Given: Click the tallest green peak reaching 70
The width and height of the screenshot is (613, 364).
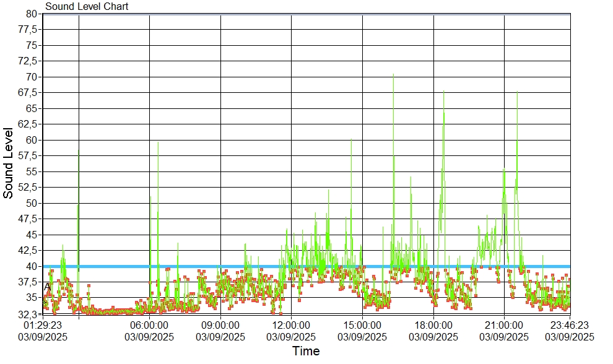Looking at the screenshot, I should [393, 76].
